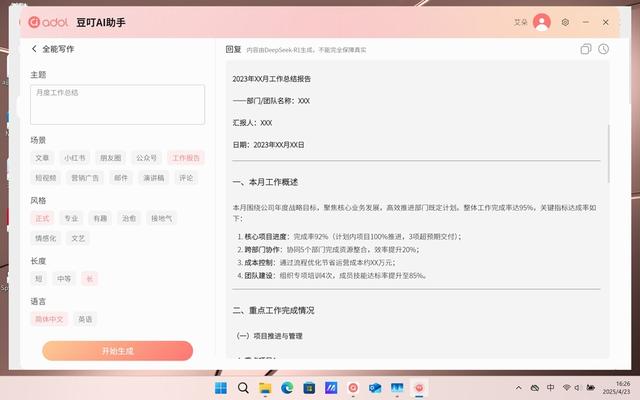Open settings gear in title bar

(x=565, y=22)
